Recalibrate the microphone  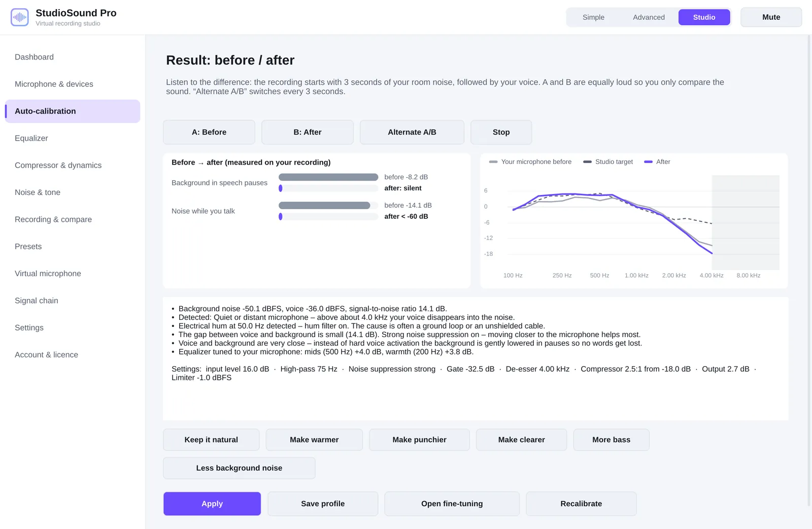(x=581, y=504)
